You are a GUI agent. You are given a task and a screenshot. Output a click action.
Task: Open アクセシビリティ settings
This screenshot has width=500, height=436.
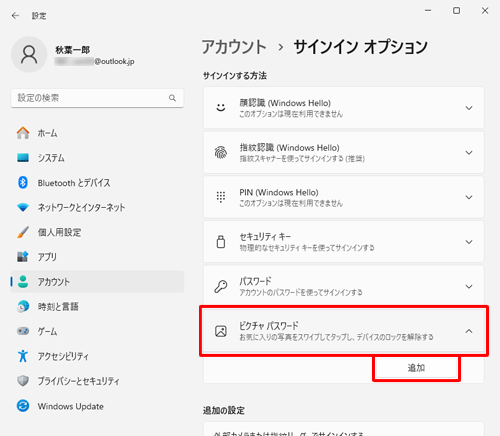pos(97,356)
